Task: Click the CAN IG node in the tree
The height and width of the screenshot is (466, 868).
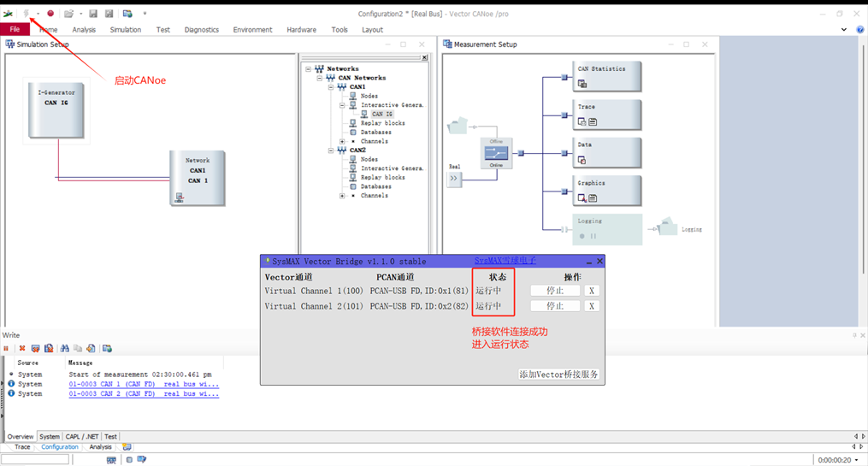Action: tap(381, 114)
